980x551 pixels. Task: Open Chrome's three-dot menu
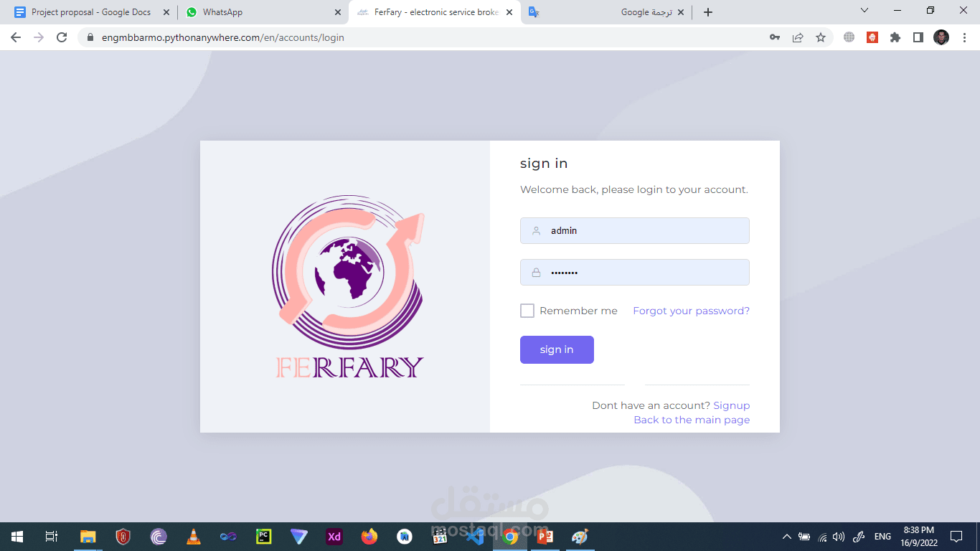963,37
